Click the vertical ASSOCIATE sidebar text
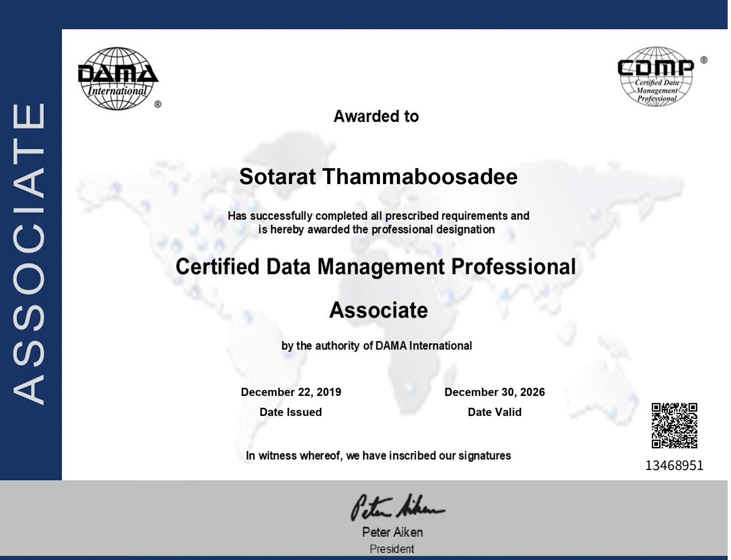This screenshot has height=560, width=731. (30, 253)
